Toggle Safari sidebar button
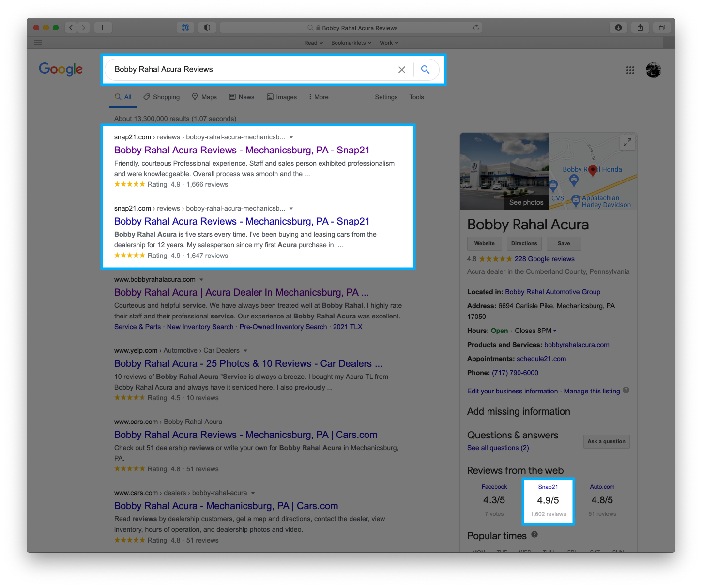 [x=103, y=28]
